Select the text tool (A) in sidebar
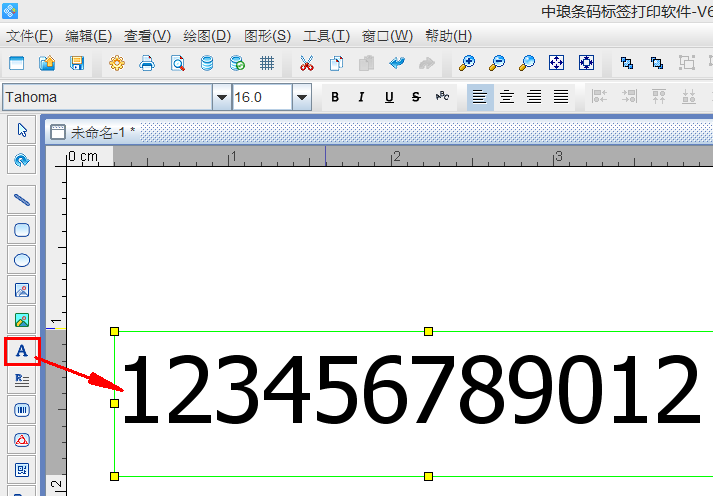Viewport: 713px width, 496px height. point(21,351)
